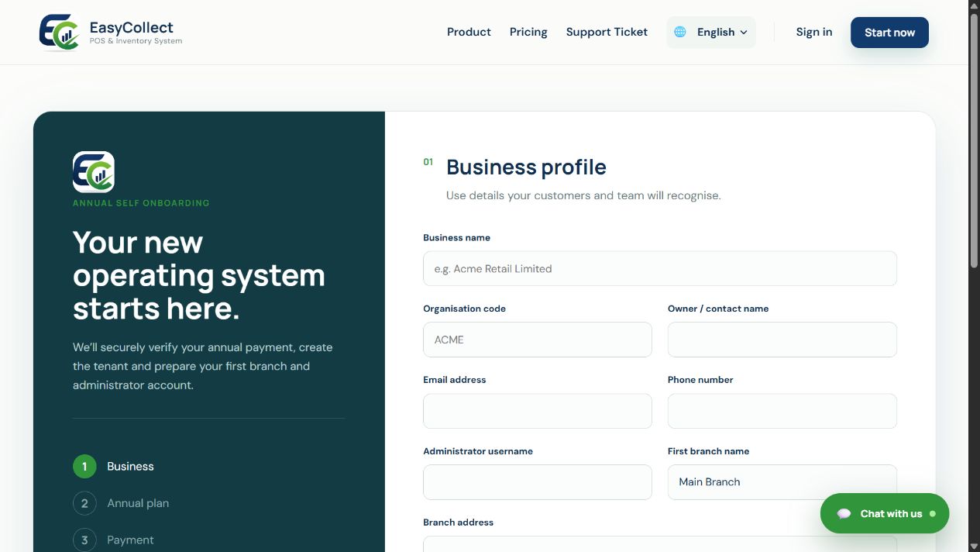Select step 1 Business circle

[x=84, y=467]
